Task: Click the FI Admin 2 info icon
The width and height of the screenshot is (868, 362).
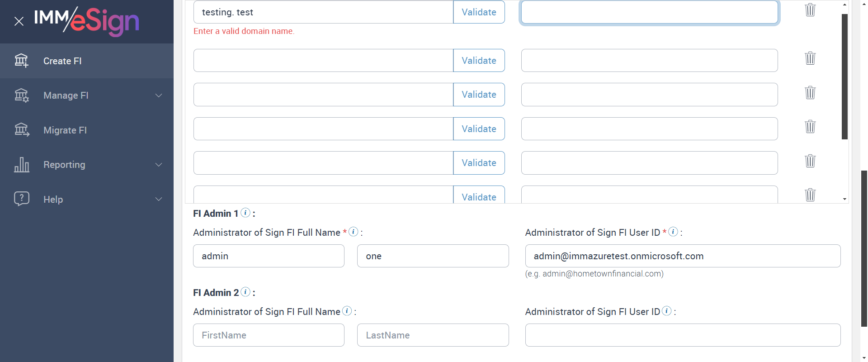Action: click(x=245, y=292)
